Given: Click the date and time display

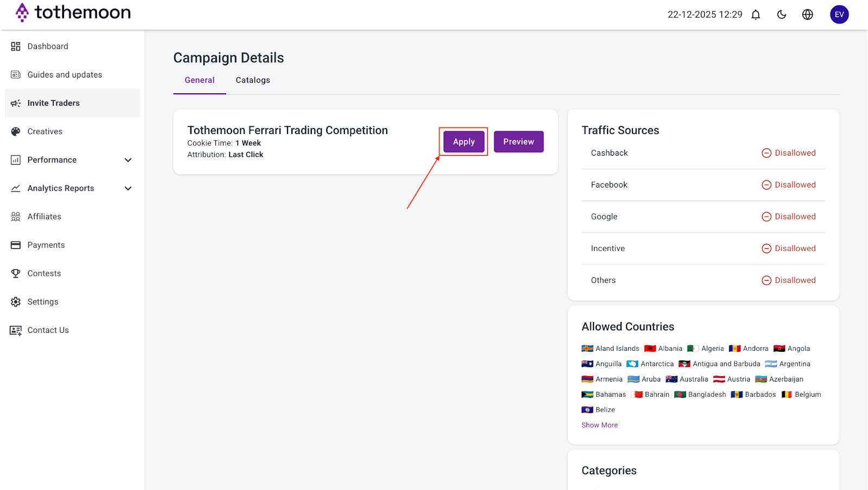Looking at the screenshot, I should coord(705,15).
